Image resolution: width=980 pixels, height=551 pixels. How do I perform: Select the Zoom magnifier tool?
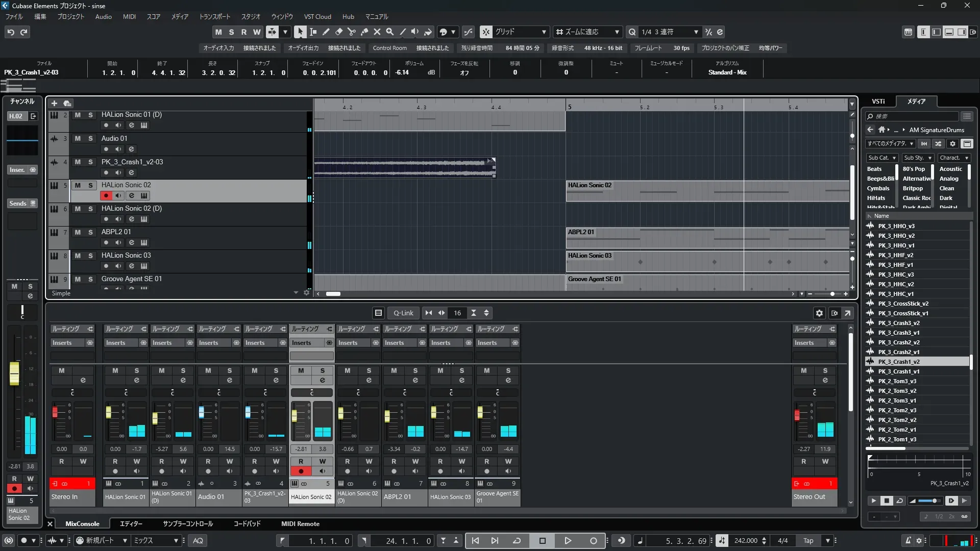coord(390,32)
